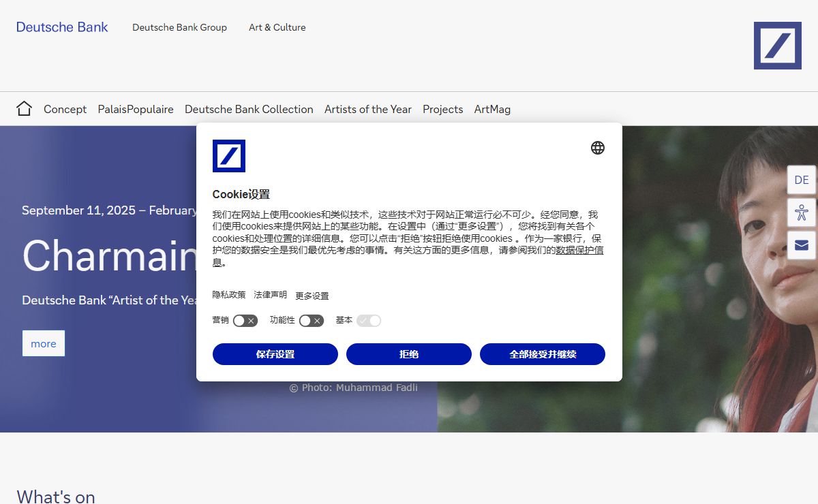Click the 拒绝 reject button
The width and height of the screenshot is (818, 504).
tap(409, 354)
